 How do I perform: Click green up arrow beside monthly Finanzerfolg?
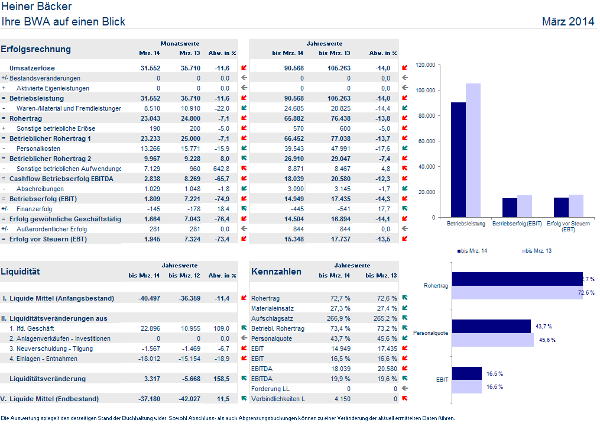click(x=244, y=208)
